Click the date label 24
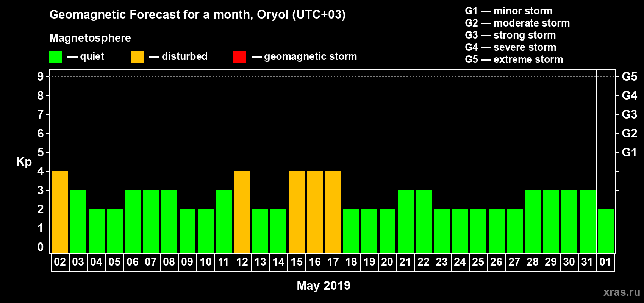Viewport: 644px width, 303px height. coord(460,262)
